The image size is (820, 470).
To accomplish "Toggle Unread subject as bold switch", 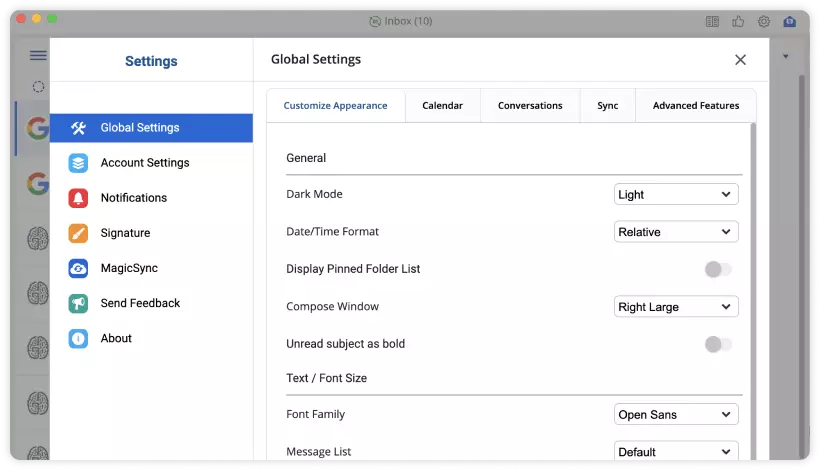I will [718, 344].
